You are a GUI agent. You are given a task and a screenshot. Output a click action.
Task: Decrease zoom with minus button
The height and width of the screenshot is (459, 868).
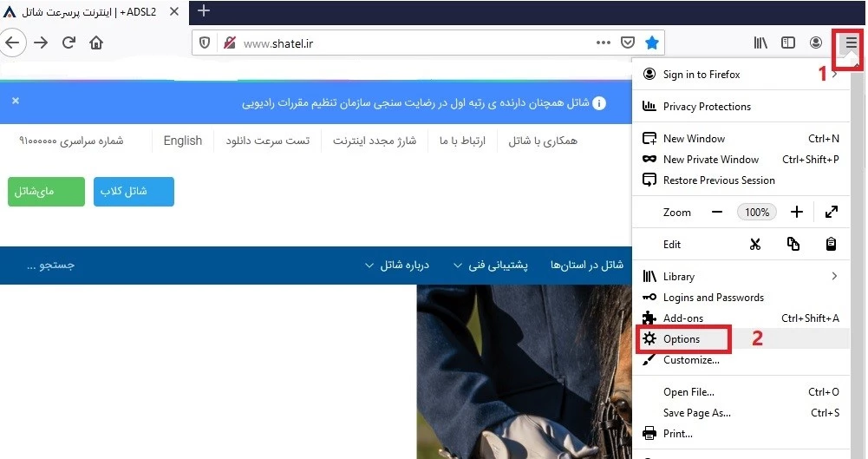click(x=717, y=212)
